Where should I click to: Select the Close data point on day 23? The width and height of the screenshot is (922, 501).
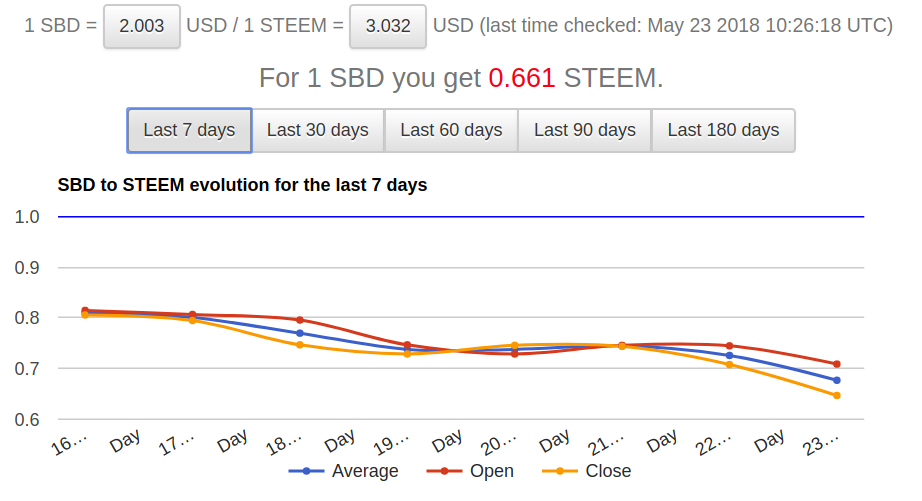pos(837,396)
